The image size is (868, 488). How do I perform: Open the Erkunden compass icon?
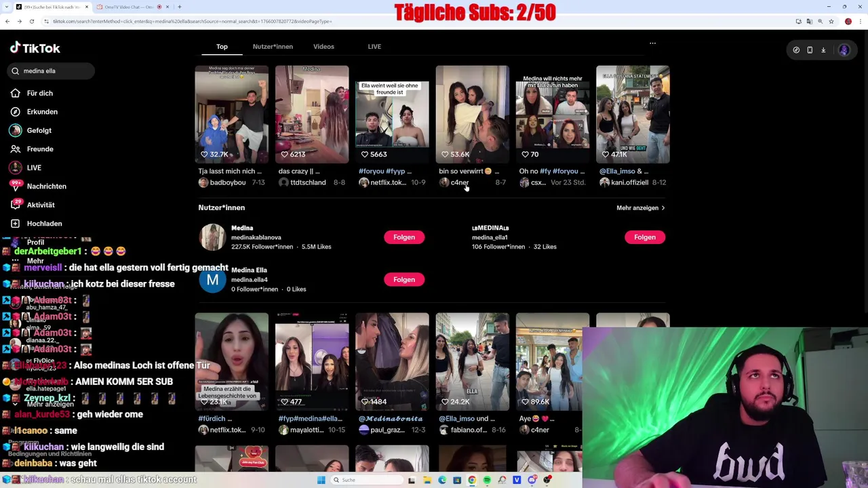click(x=15, y=111)
